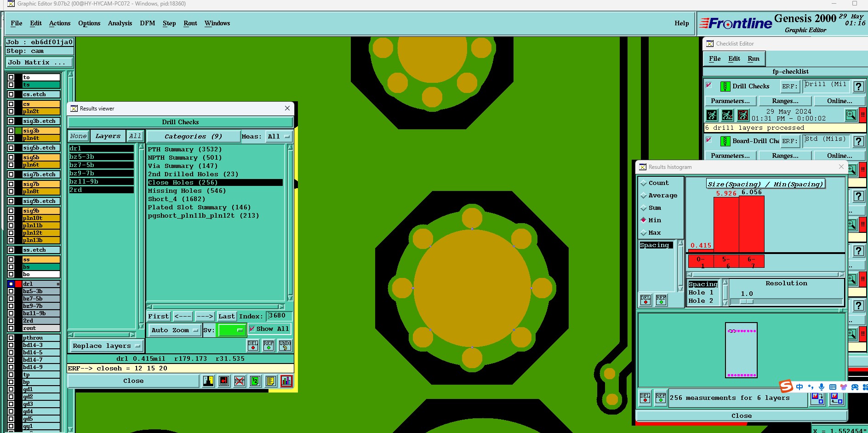Click the question mark icon for Board-Drill Checks
The height and width of the screenshot is (433, 868).
[858, 141]
